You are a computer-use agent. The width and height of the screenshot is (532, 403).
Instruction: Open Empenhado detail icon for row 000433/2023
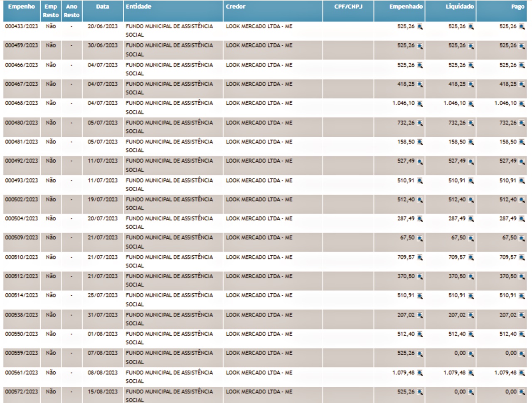420,27
